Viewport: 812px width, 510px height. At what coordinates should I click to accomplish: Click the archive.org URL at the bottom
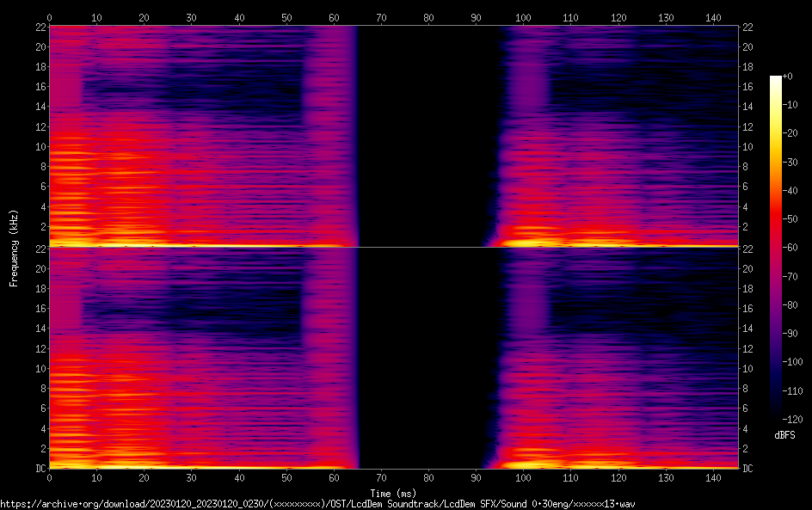tap(317, 503)
